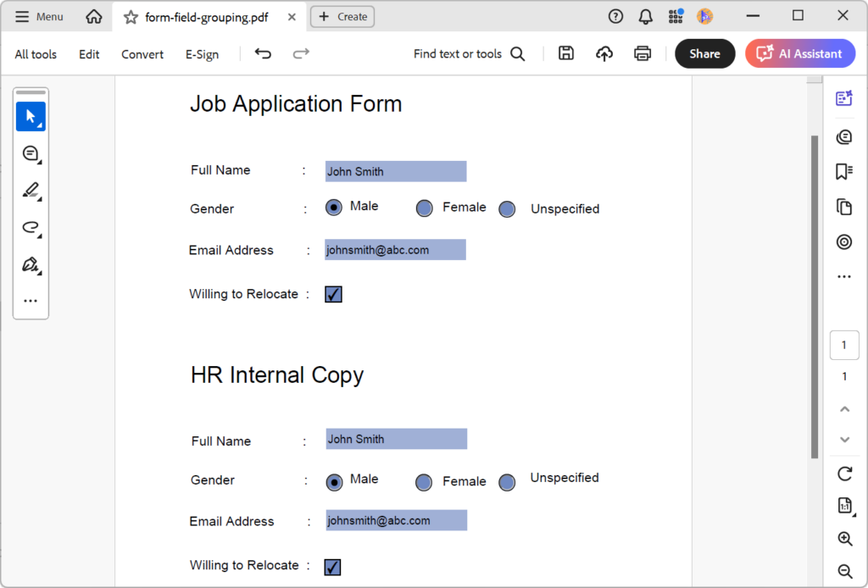Click the page number input field
The width and height of the screenshot is (868, 588).
pyautogui.click(x=843, y=345)
